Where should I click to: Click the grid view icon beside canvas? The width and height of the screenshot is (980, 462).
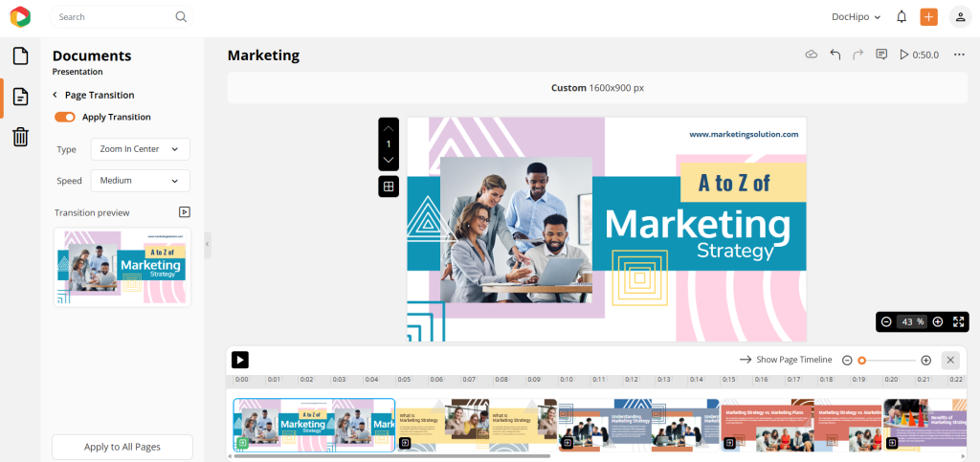pos(389,187)
